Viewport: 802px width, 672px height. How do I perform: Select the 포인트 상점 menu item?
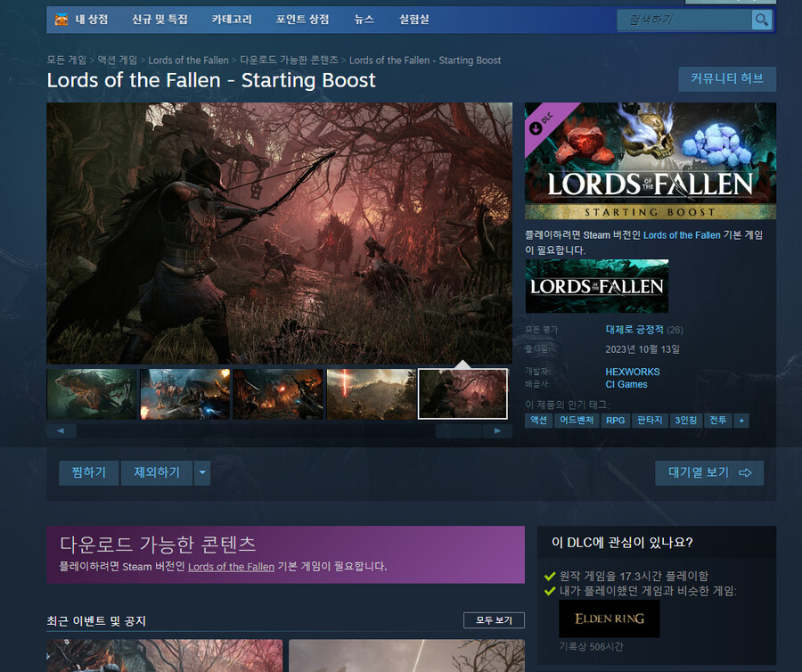pyautogui.click(x=301, y=20)
